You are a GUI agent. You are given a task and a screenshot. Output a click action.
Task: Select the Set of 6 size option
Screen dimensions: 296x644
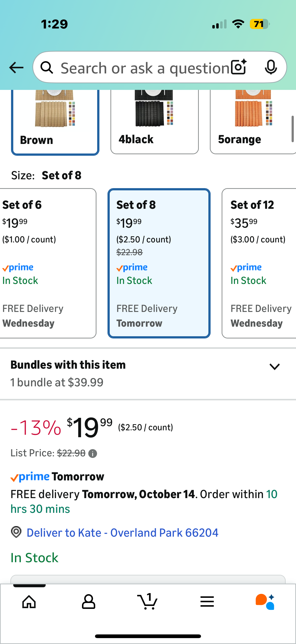click(47, 263)
